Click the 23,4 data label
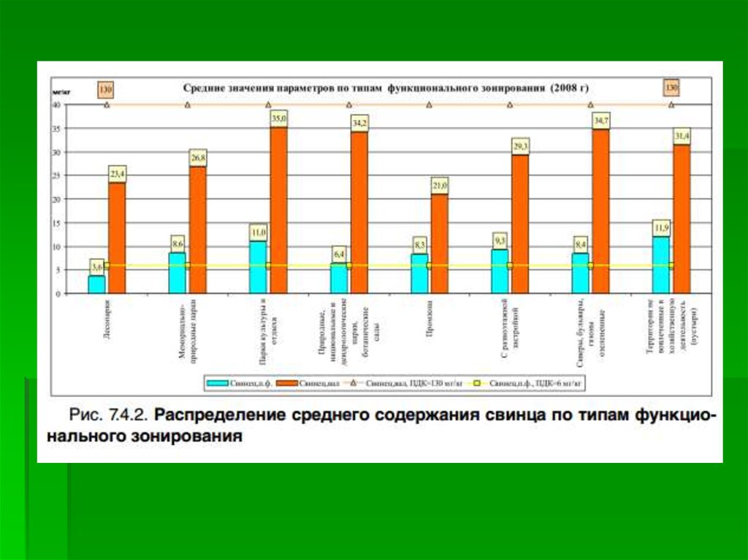748x560 pixels. pos(118,174)
